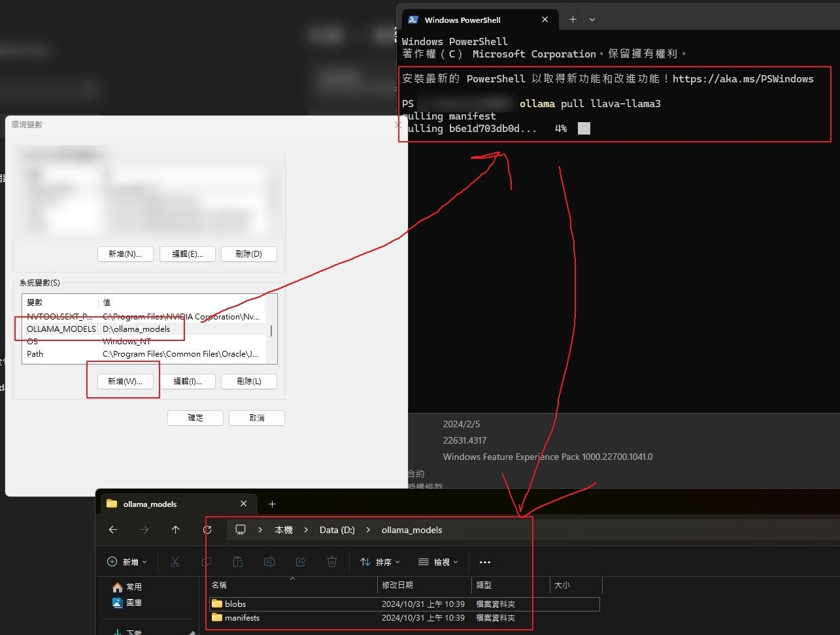Click ollama_models breadcrumb in address bar
This screenshot has width=840, height=635.
(x=412, y=530)
